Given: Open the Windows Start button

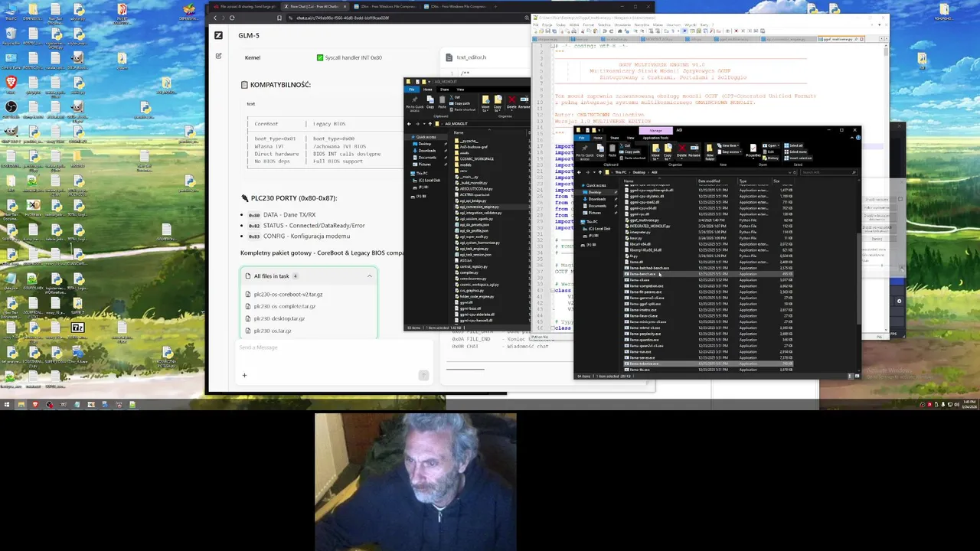Looking at the screenshot, I should click(x=7, y=404).
